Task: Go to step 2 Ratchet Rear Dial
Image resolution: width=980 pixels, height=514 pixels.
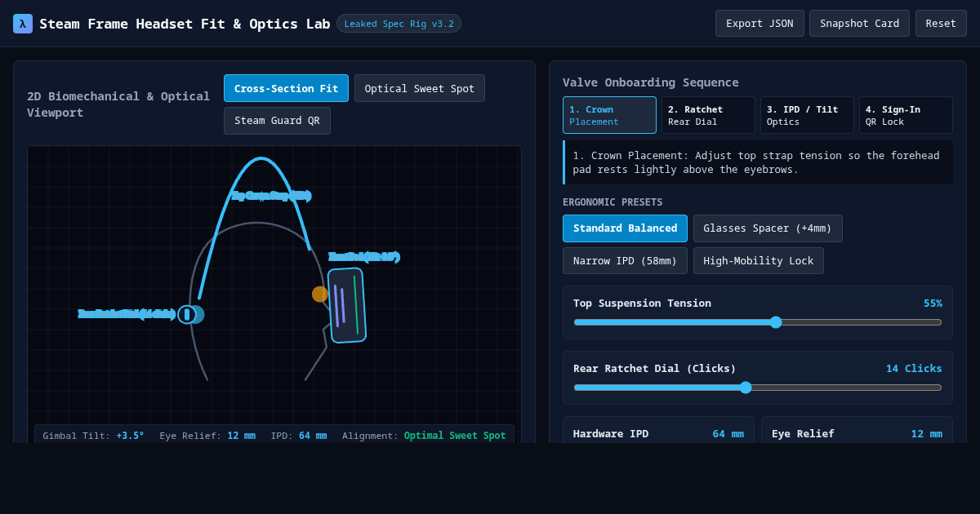Action: (x=708, y=115)
